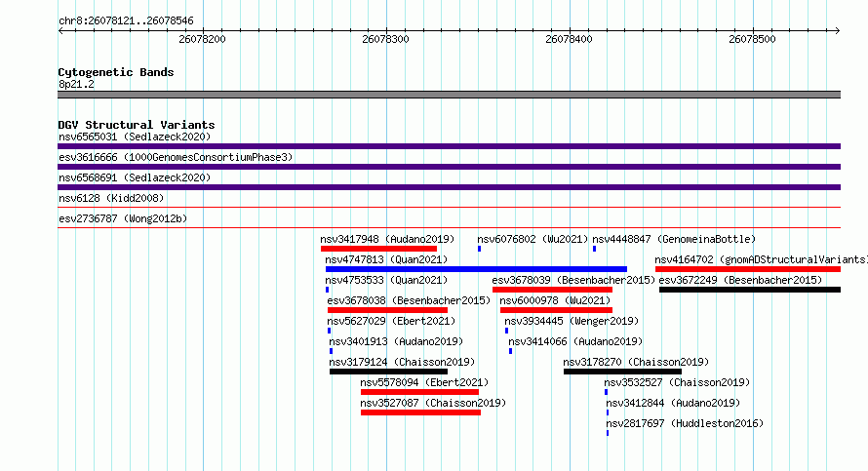
Task: Click the red bar under nsv3417948
Action: tap(378, 249)
